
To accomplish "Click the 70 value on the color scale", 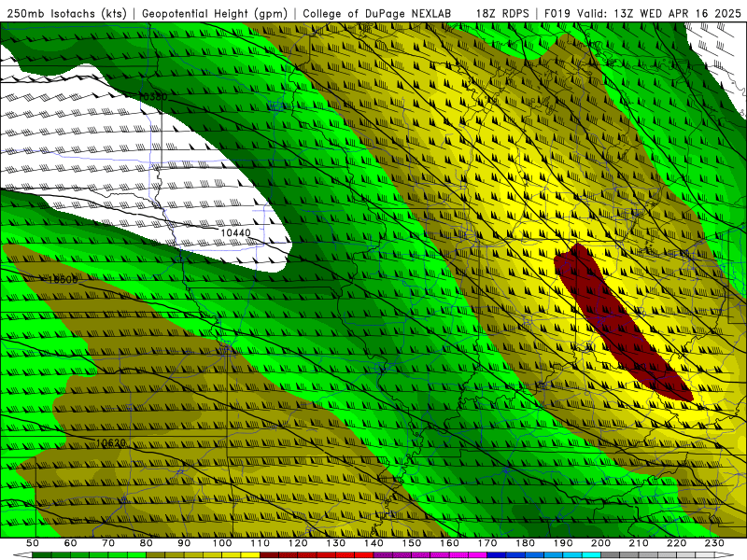I will pyautogui.click(x=108, y=543).
